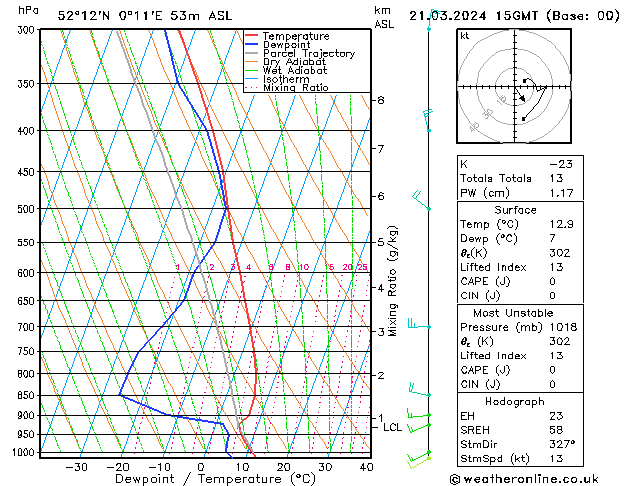Image resolution: width=629 pixels, height=486 pixels.
Task: Click the wind barb at 500 hPa
Action: 422,200
